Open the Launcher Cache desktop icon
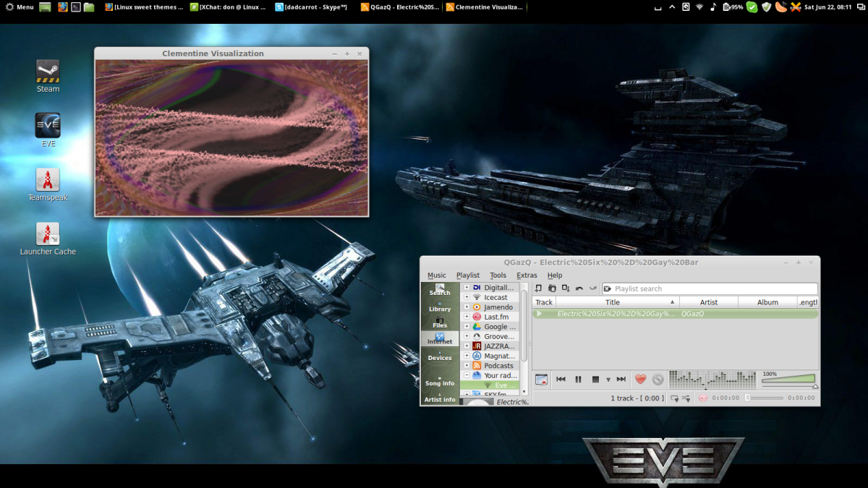The height and width of the screenshot is (488, 868). coord(48,239)
